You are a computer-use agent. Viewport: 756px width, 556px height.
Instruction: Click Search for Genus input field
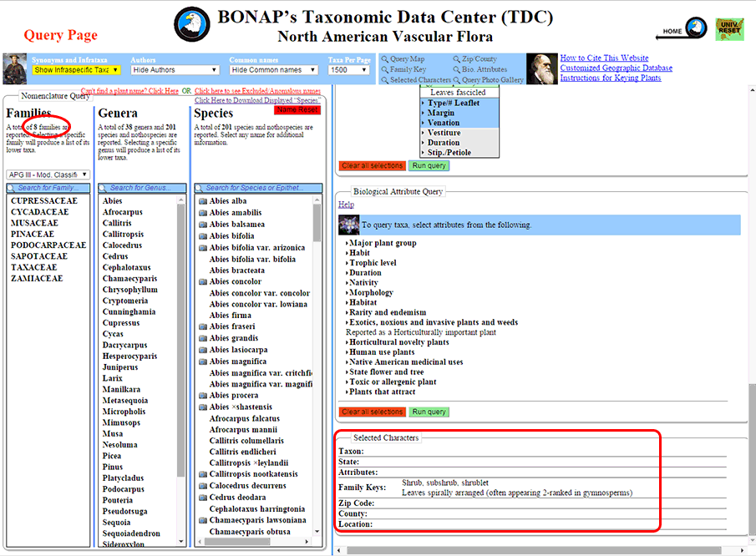[x=142, y=188]
